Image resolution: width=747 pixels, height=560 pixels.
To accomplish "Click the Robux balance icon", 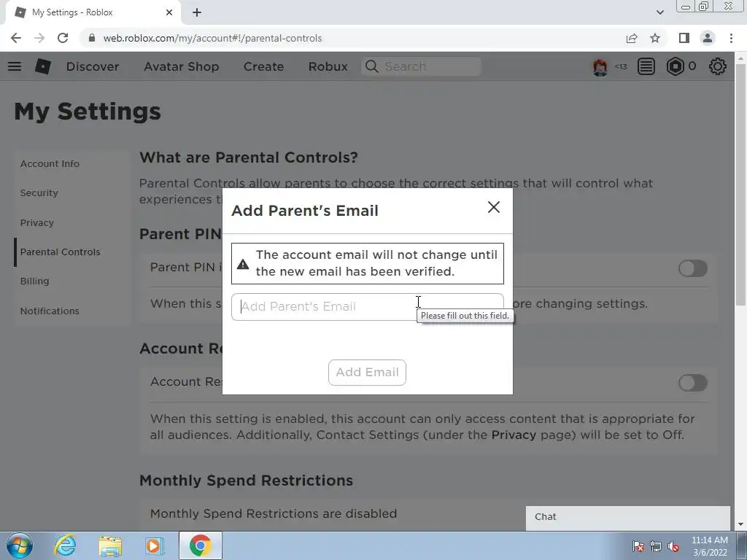I will (x=675, y=66).
